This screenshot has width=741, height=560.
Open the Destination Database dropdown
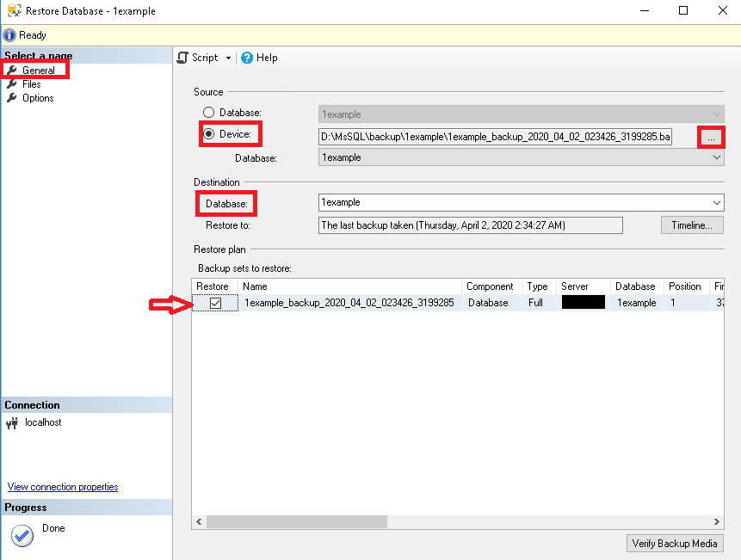[x=716, y=202]
